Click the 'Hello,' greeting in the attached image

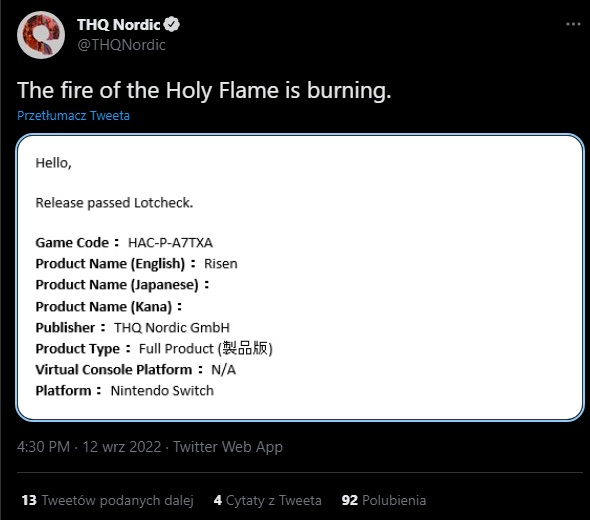[x=53, y=163]
